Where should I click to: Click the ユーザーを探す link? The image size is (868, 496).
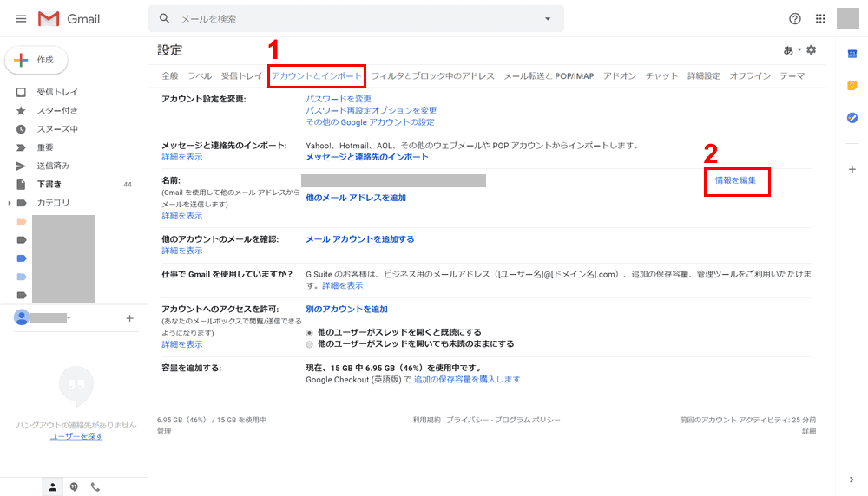[76, 436]
